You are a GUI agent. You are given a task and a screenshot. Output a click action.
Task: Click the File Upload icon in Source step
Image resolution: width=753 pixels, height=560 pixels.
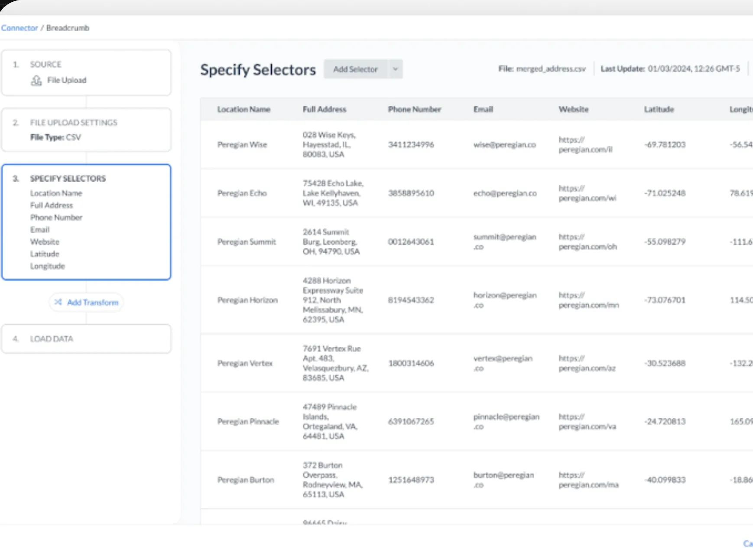coord(36,81)
